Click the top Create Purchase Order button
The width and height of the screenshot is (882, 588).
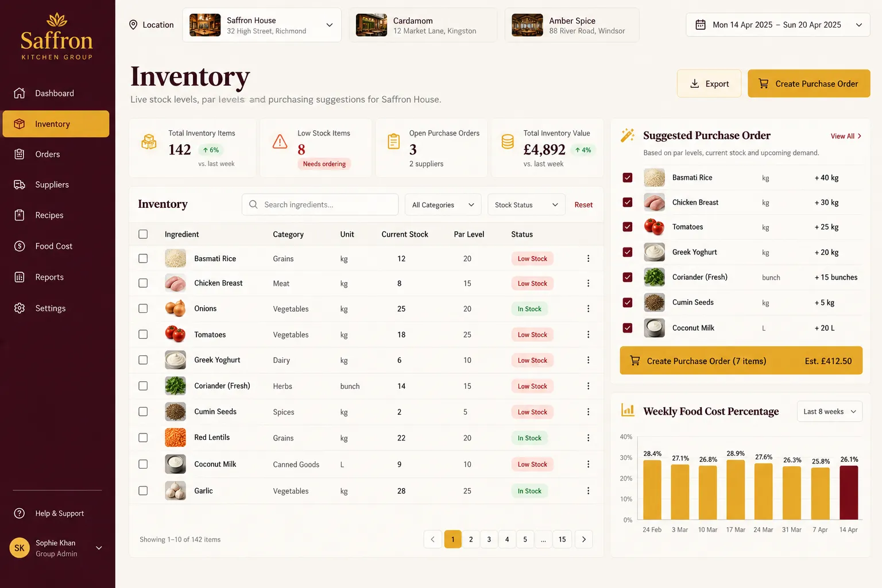point(809,84)
